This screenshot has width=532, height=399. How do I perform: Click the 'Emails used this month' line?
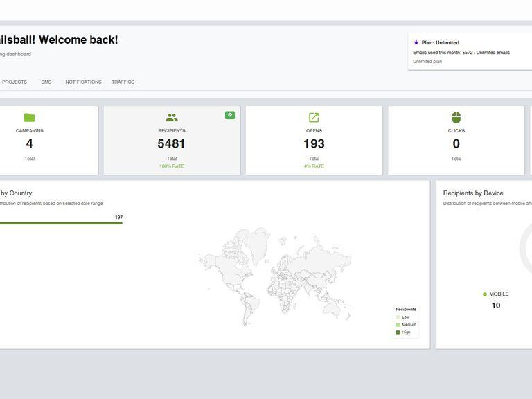[x=461, y=52]
